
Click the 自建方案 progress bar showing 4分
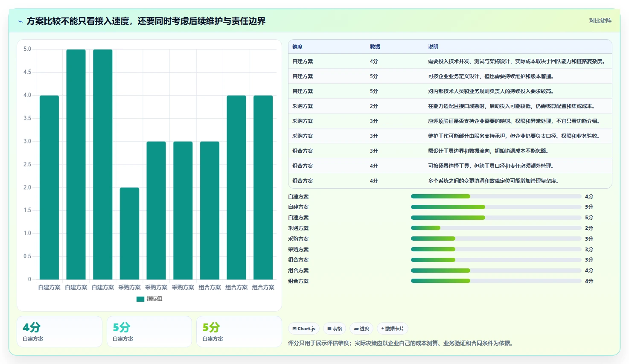click(496, 196)
